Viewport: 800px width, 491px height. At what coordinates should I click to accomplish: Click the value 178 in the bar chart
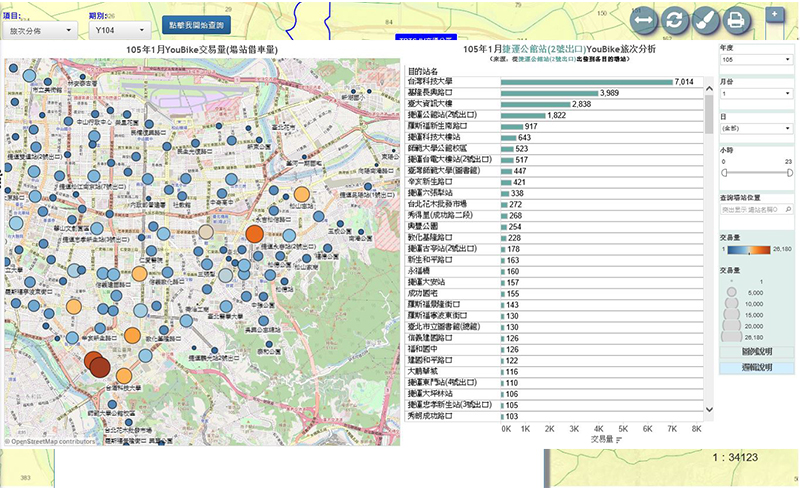[513, 249]
